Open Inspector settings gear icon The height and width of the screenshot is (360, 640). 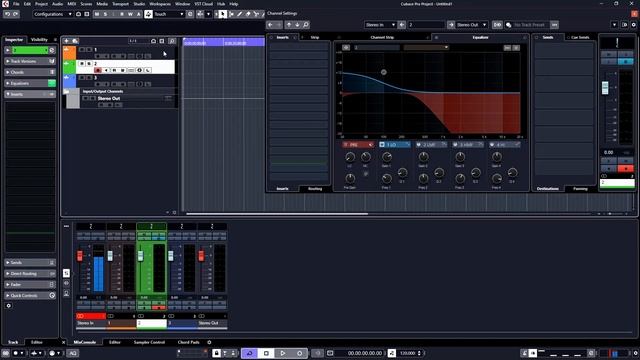pos(9,306)
